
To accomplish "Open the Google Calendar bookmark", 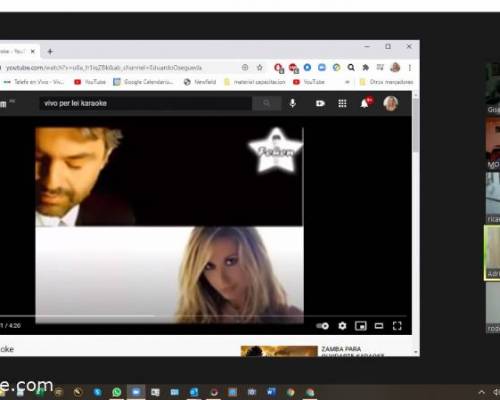I will coord(143,82).
